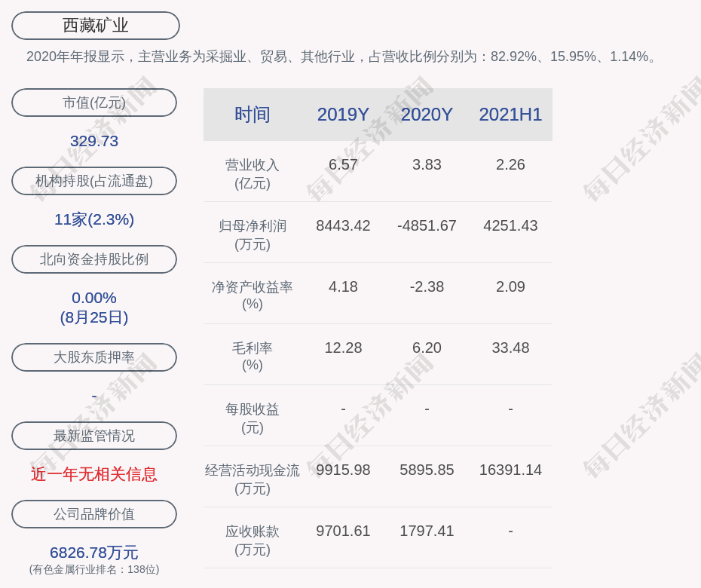Click the 时间 column header
Viewport: 701px width, 588px height.
[253, 115]
